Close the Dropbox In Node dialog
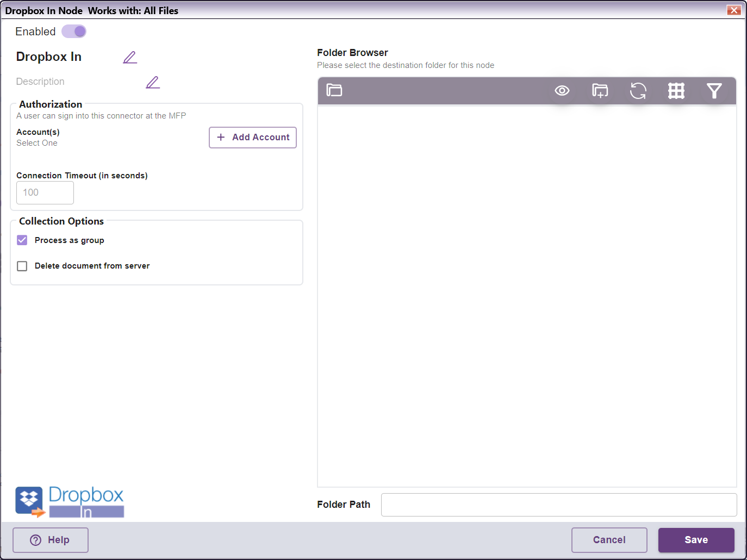Image resolution: width=747 pixels, height=560 pixels. [734, 10]
